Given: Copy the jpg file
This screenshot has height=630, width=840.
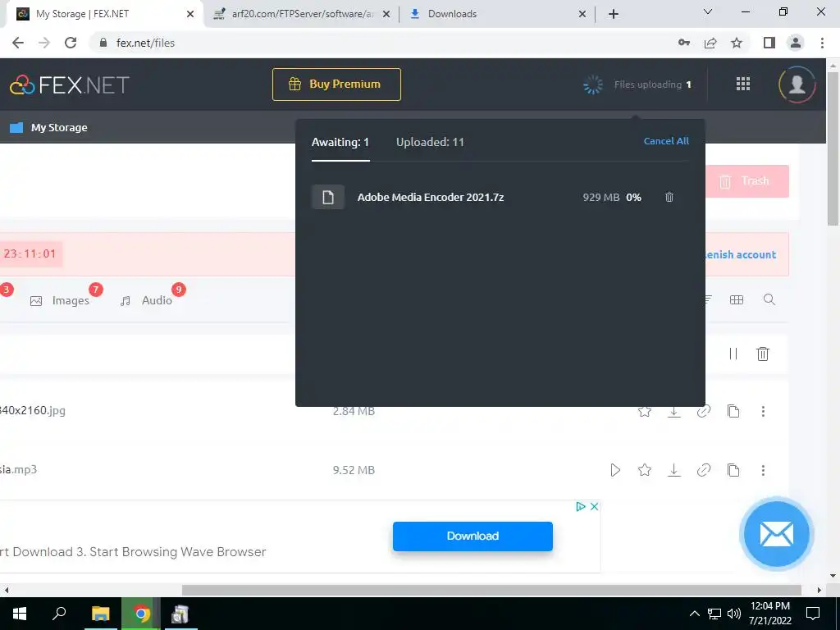Looking at the screenshot, I should pos(733,411).
